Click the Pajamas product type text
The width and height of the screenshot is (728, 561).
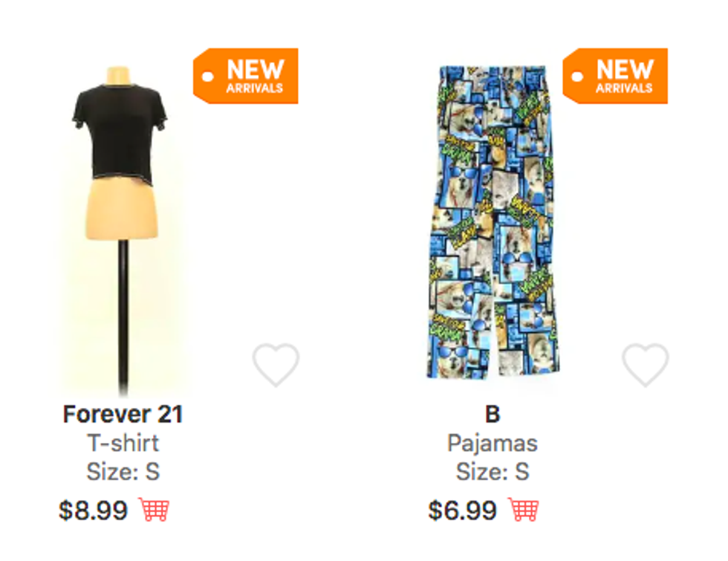point(493,443)
